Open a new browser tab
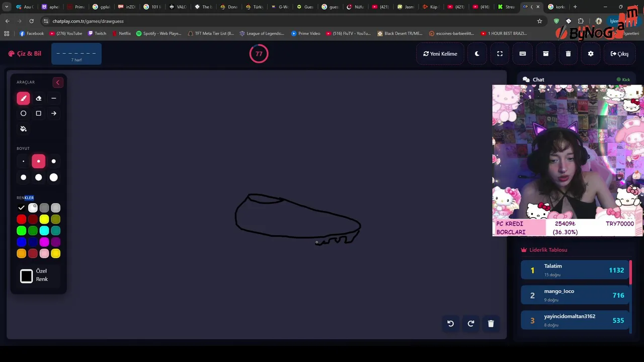The image size is (644, 362). 575,7
